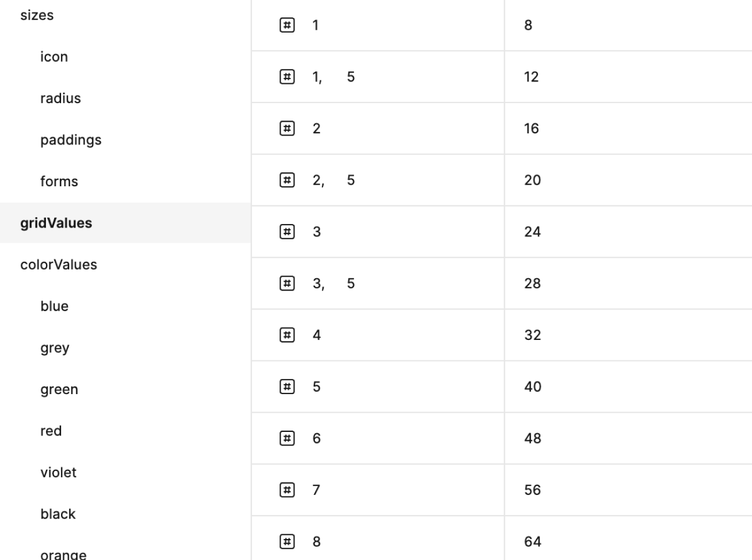The height and width of the screenshot is (560, 752).
Task: Select the icon group under sizes
Action: 54,57
